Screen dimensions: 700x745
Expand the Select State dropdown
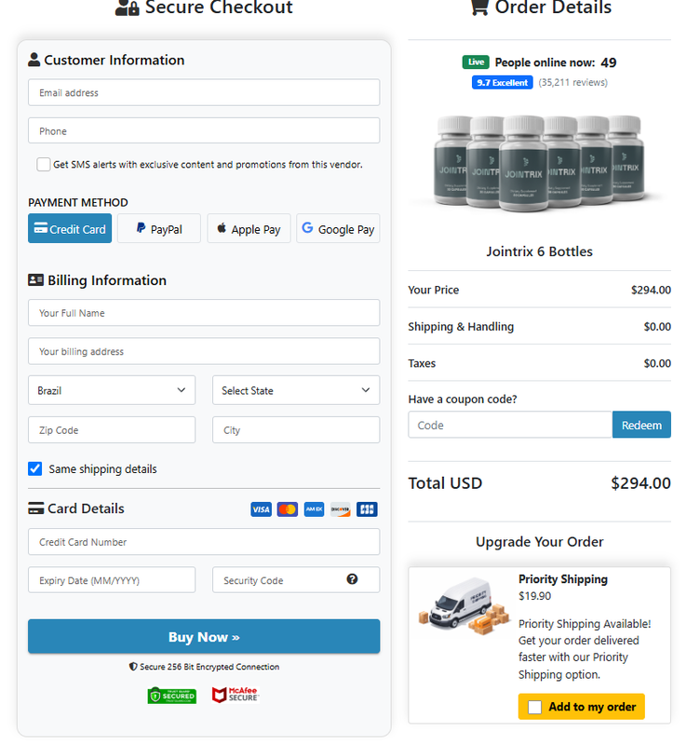click(x=296, y=390)
